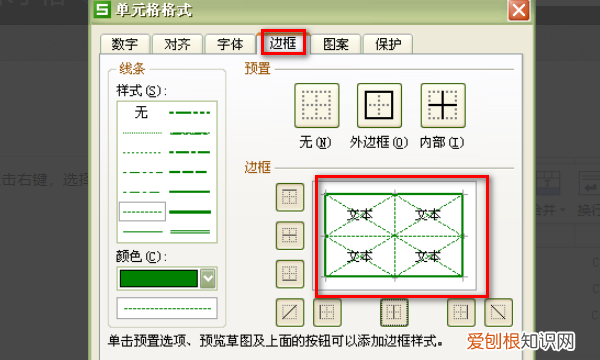The height and width of the screenshot is (360, 600).
Task: Select the highlighted thin dashed line style
Action: [142, 212]
